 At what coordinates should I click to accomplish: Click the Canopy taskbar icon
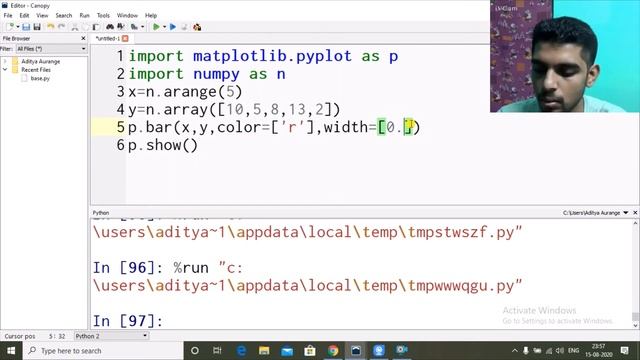click(356, 351)
